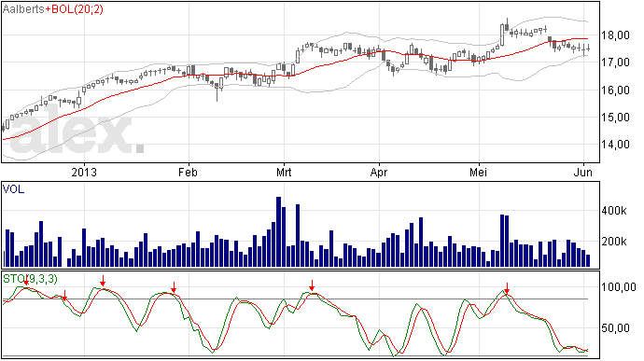Click the 50,00 stochastic axis value
644x361 pixels.
tap(616, 328)
